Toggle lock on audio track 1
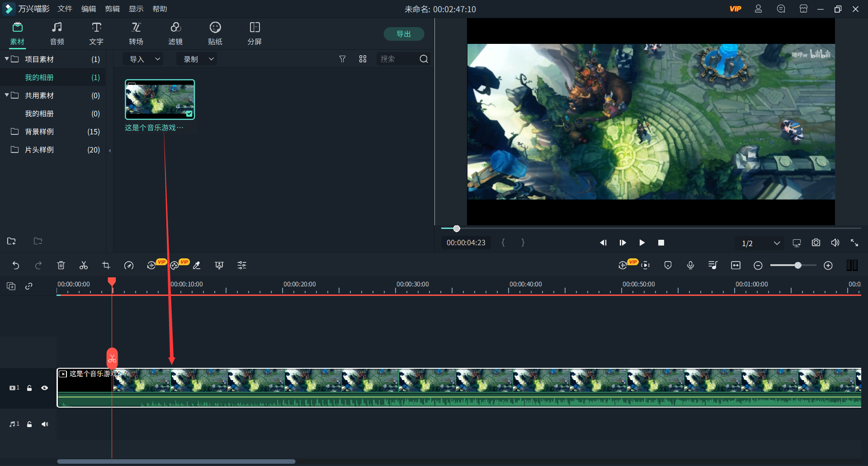Viewport: 868px width, 466px height. tap(29, 424)
